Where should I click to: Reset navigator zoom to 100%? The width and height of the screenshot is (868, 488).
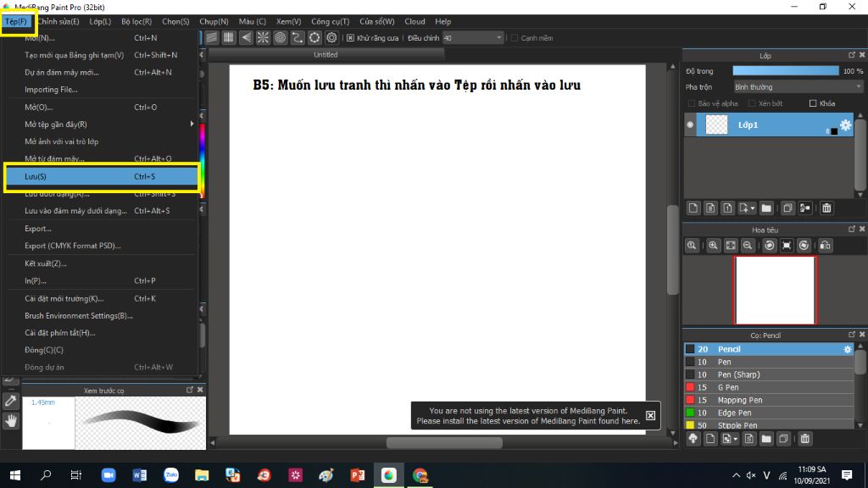[x=692, y=246]
